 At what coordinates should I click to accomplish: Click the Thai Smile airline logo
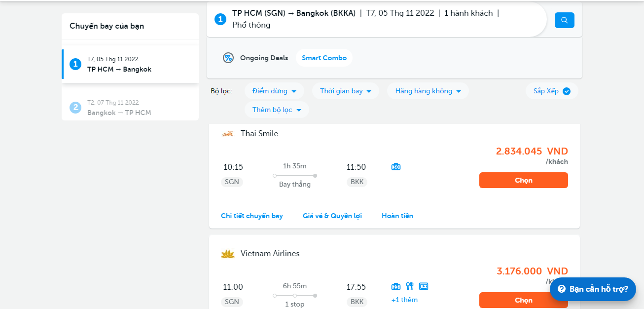click(x=227, y=134)
